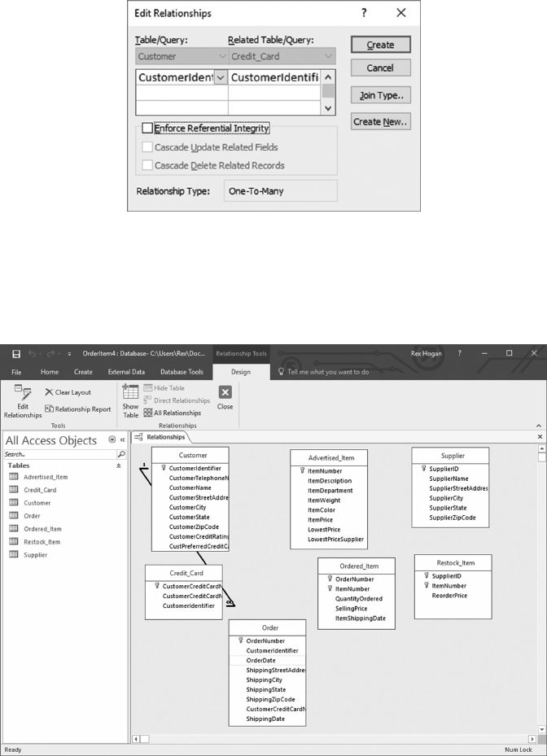Enable Enforce Referential Integrity checkbox
The width and height of the screenshot is (547, 756).
pos(147,128)
